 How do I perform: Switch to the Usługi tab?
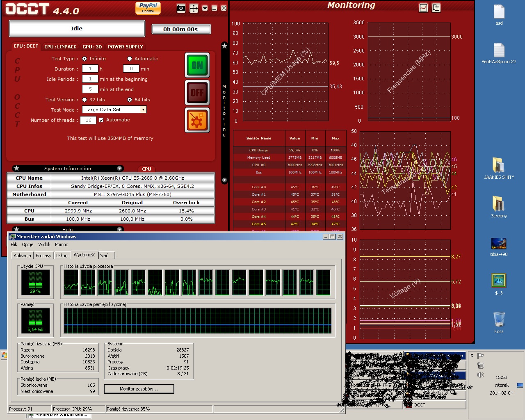click(x=62, y=255)
